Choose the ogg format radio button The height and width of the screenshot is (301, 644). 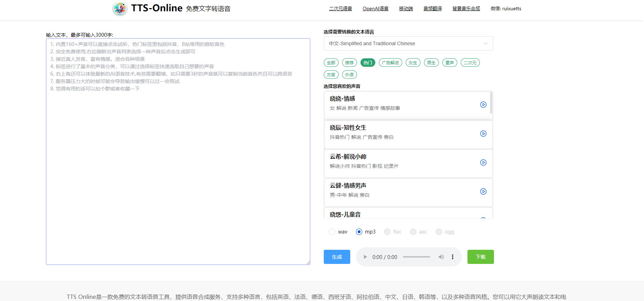click(439, 232)
